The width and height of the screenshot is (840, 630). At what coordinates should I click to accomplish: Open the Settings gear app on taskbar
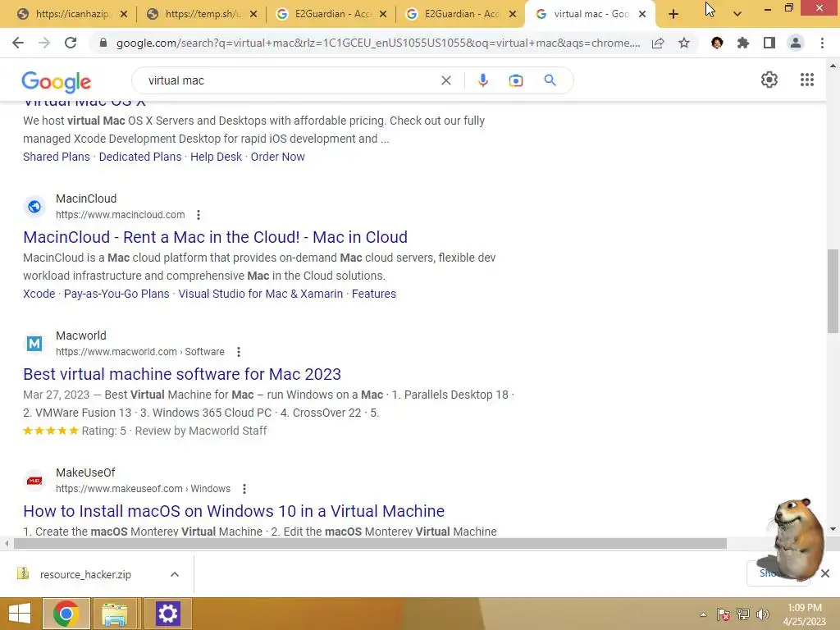point(167,614)
